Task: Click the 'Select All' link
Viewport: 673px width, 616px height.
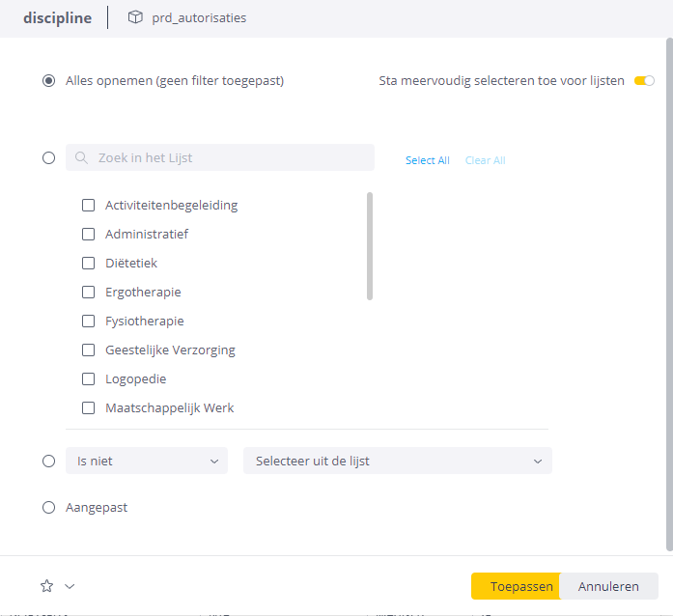Action: 427,160
